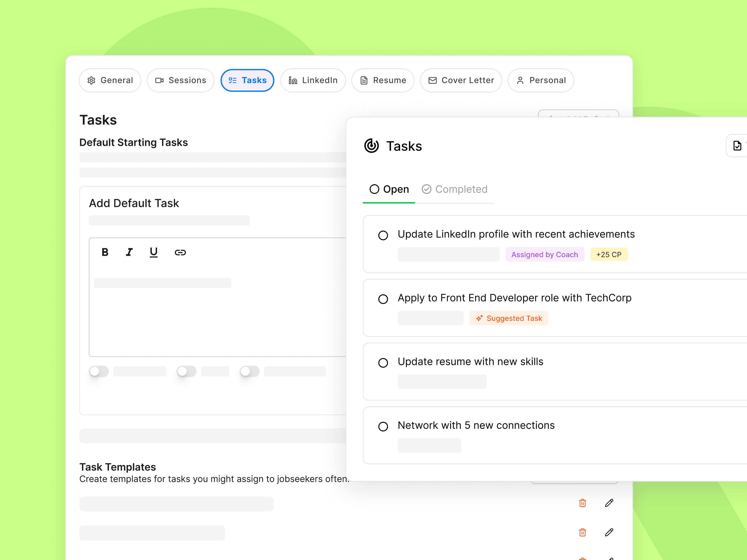The image size is (747, 560).
Task: Click the Suggested Task badge
Action: (509, 318)
